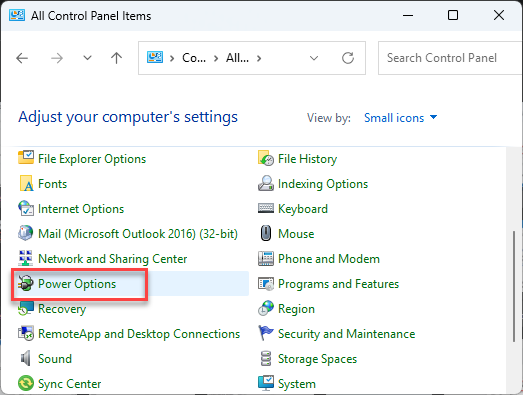Click the System monitor icon

click(266, 383)
